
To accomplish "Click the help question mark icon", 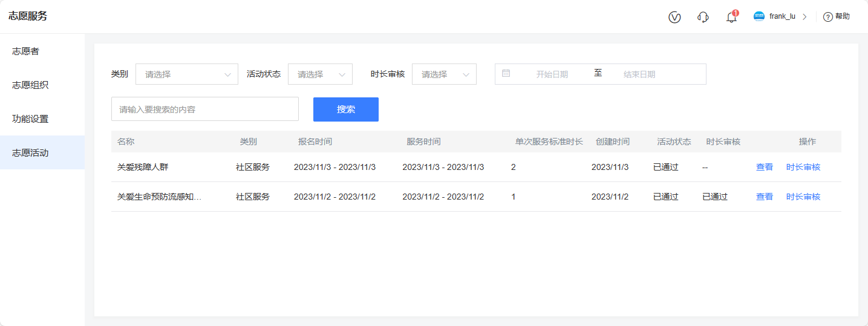I will [828, 17].
